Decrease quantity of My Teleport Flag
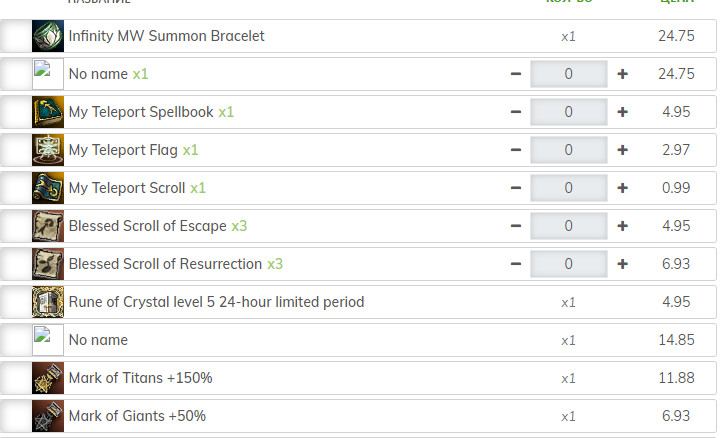This screenshot has height=438, width=726. tap(516, 150)
